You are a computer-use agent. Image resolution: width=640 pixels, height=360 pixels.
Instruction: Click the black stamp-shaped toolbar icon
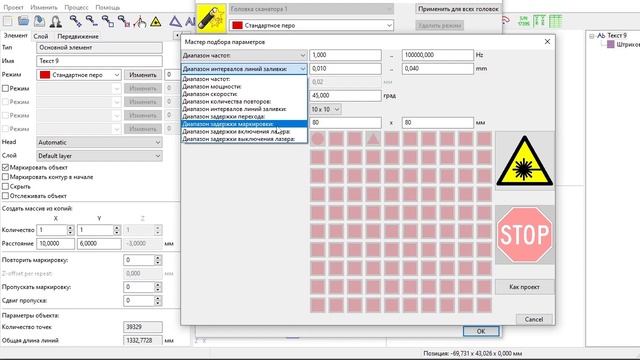(x=56, y=22)
